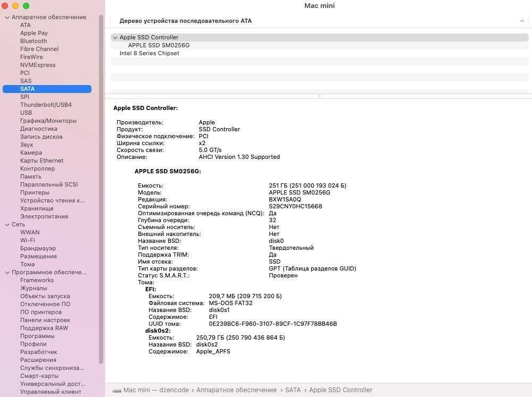Select Камера sidebar item
532x397 pixels.
[x=31, y=153]
